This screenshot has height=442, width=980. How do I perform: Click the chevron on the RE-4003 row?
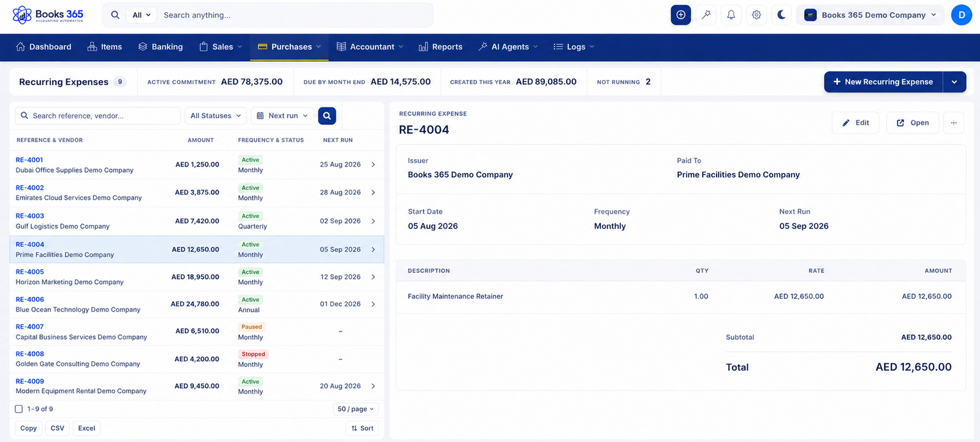[373, 221]
